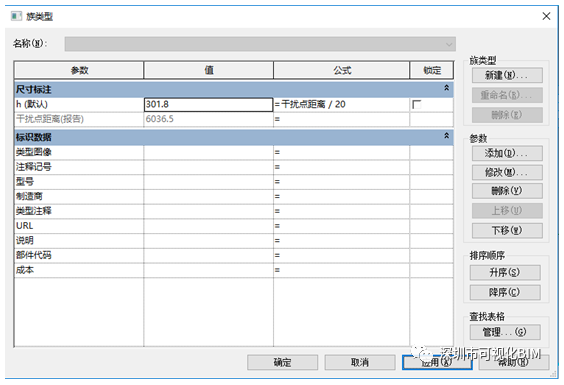Select the 型号 parameter row
This screenshot has height=385, width=564.
pos(234,182)
